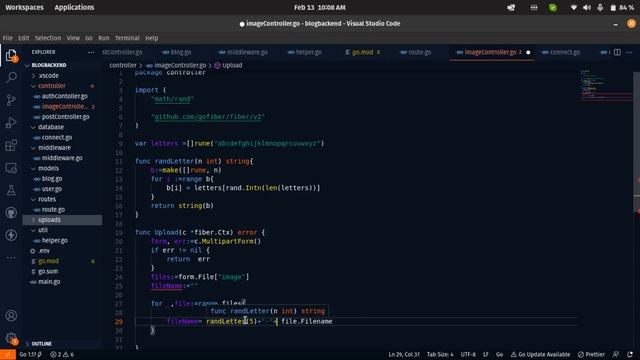Image resolution: width=640 pixels, height=360 pixels.
Task: Collapse the routes folder
Action: (x=47, y=199)
